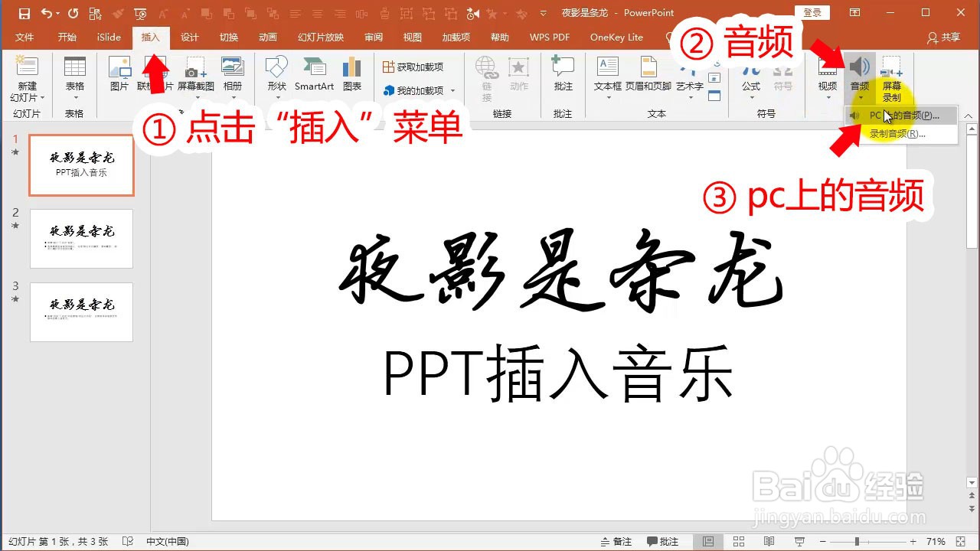Open the OneKey Lite tab
Image resolution: width=980 pixels, height=551 pixels.
[x=616, y=37]
